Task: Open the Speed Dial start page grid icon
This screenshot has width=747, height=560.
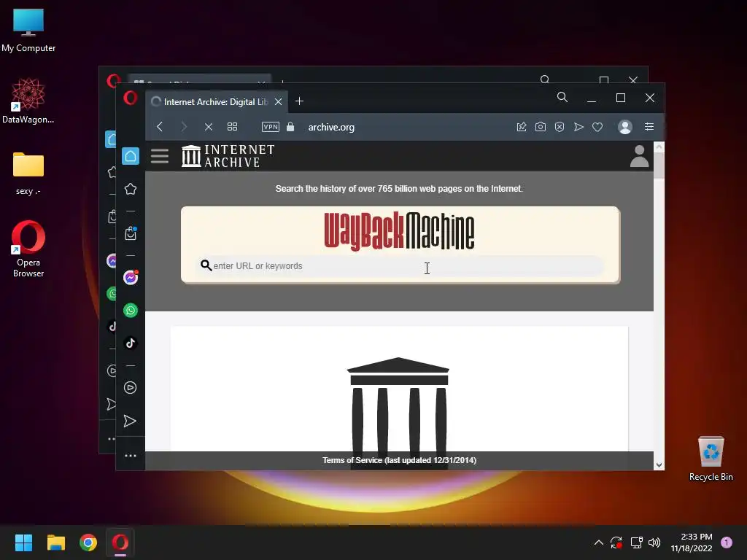Action: tap(232, 127)
